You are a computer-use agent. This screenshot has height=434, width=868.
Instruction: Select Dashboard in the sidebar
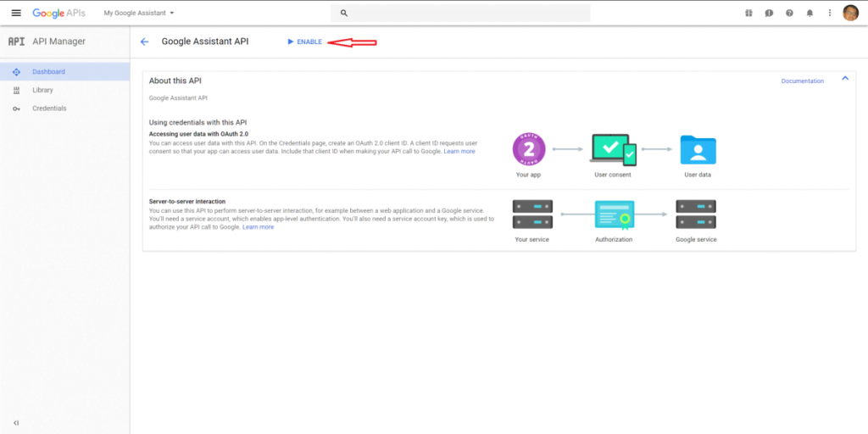tap(64, 71)
